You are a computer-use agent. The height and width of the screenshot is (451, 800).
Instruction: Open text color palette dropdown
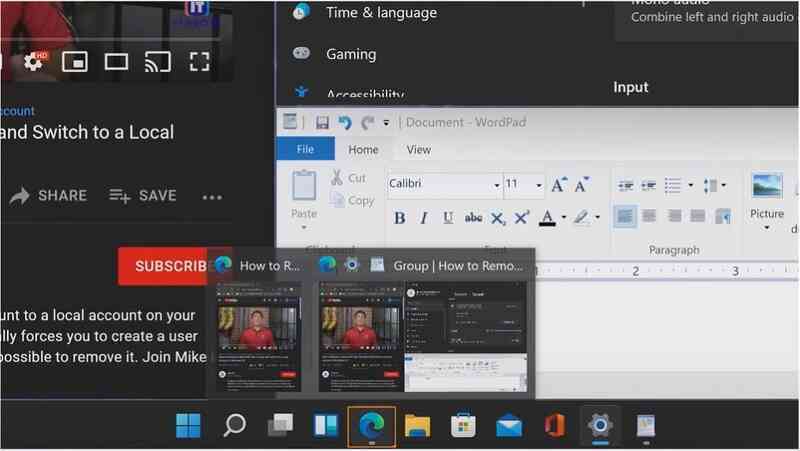[564, 218]
